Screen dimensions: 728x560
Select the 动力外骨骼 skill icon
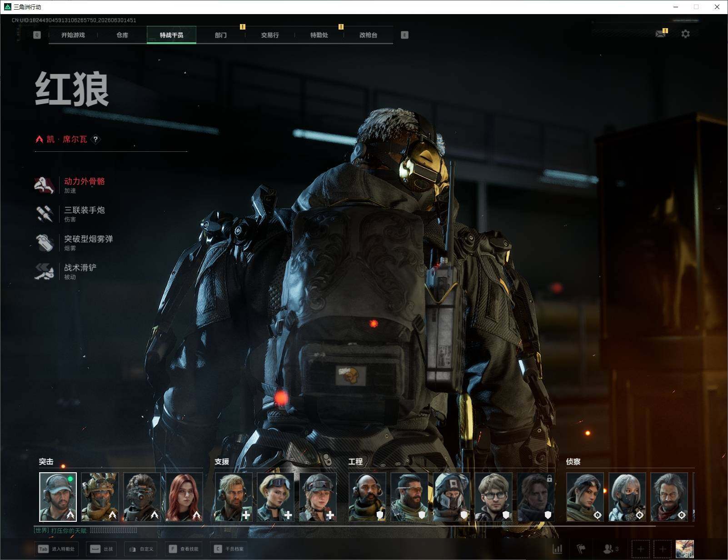pyautogui.click(x=44, y=185)
